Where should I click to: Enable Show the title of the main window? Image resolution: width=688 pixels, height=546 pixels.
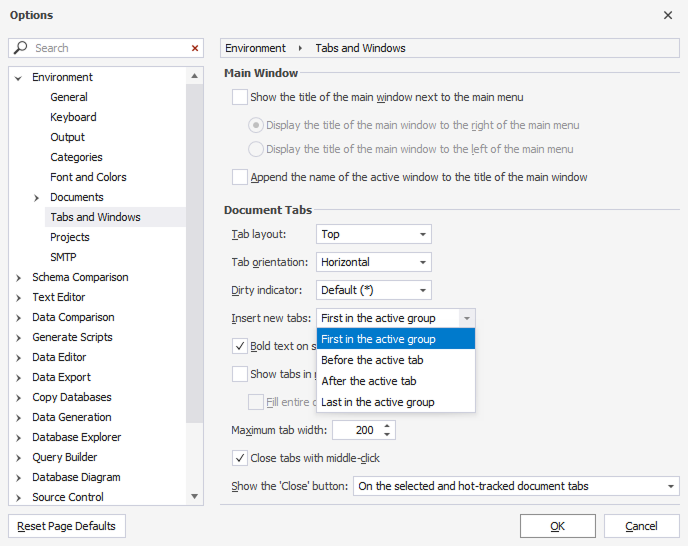pyautogui.click(x=240, y=97)
